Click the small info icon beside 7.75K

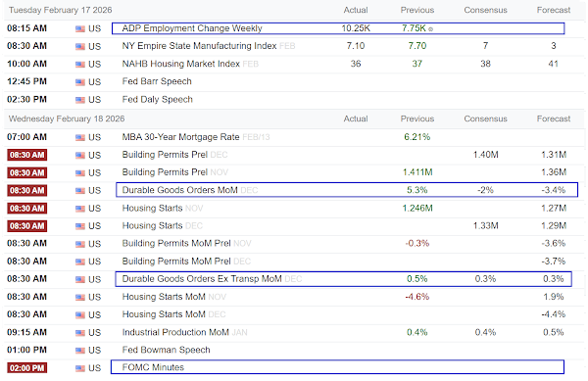click(430, 29)
